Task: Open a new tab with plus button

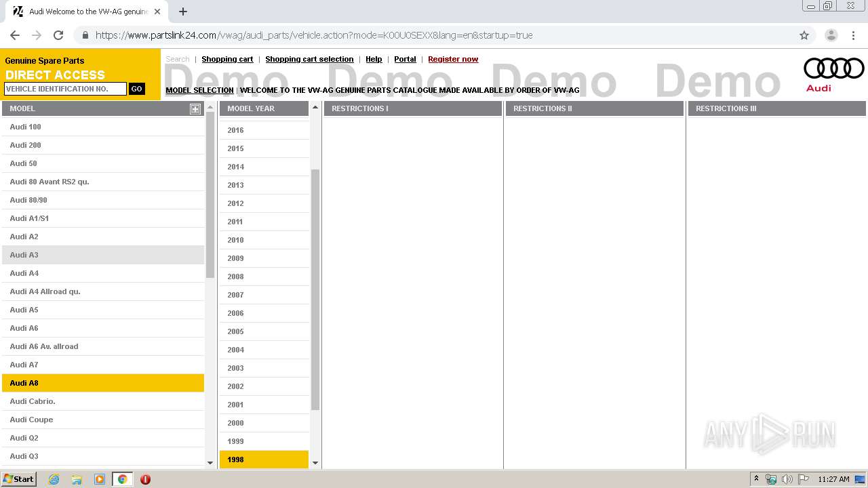Action: point(183,12)
